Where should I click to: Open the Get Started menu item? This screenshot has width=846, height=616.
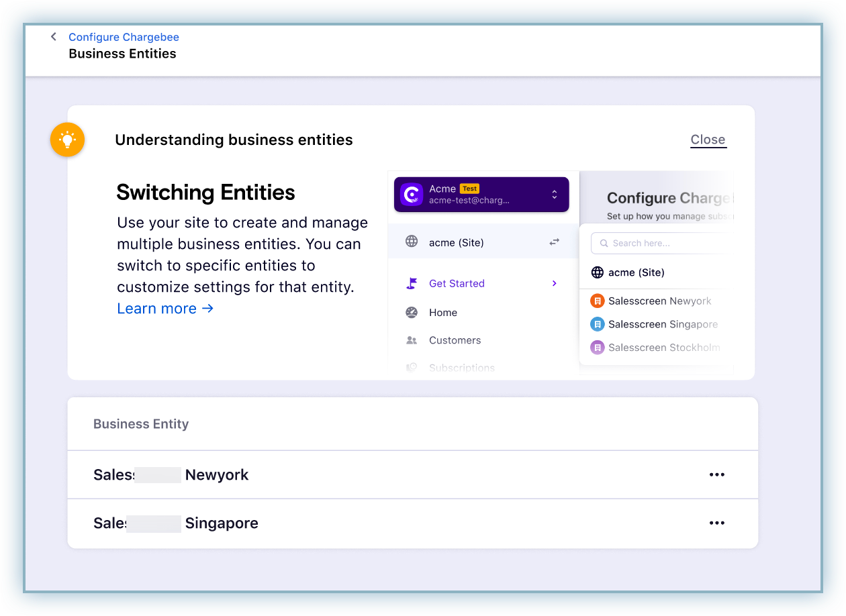[x=457, y=283]
